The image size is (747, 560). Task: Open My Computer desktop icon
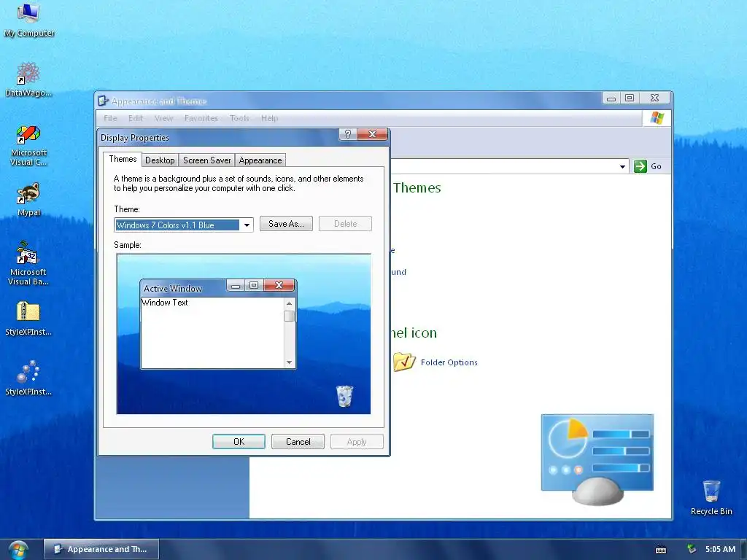click(28, 20)
